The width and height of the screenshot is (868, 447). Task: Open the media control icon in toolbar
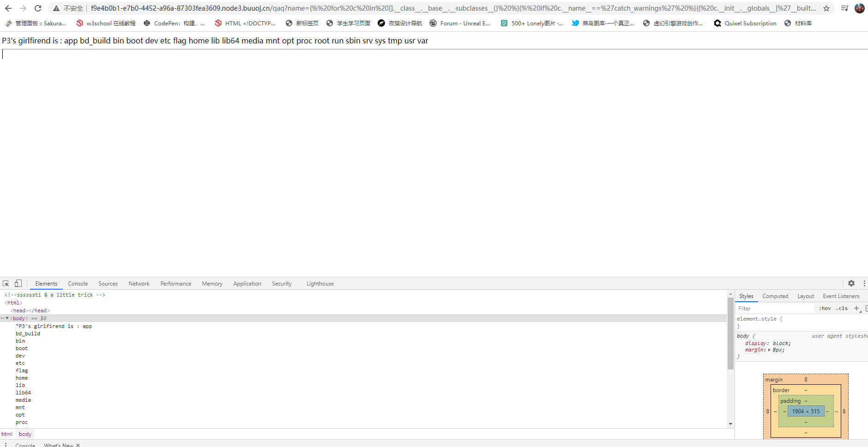pyautogui.click(x=844, y=8)
